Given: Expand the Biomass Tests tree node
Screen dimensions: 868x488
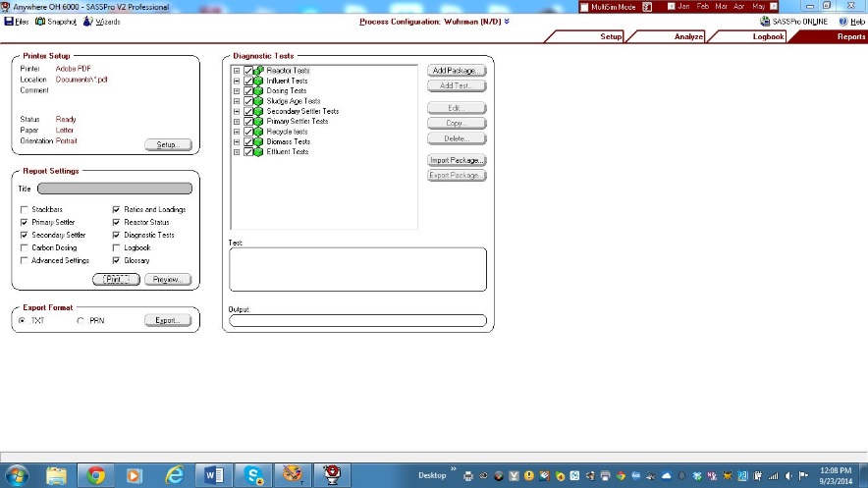Looking at the screenshot, I should coord(237,142).
